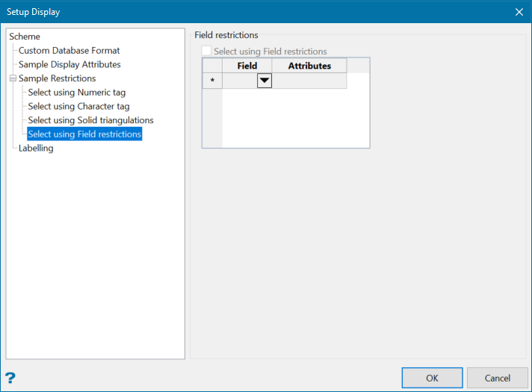Close the Setup Display dialog
Screen dimensions: 532x392
pyautogui.click(x=519, y=12)
